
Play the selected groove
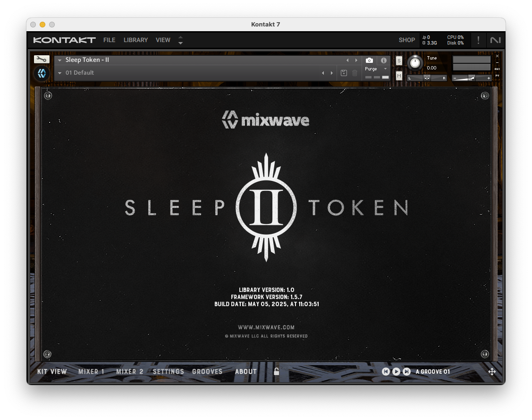coord(396,371)
